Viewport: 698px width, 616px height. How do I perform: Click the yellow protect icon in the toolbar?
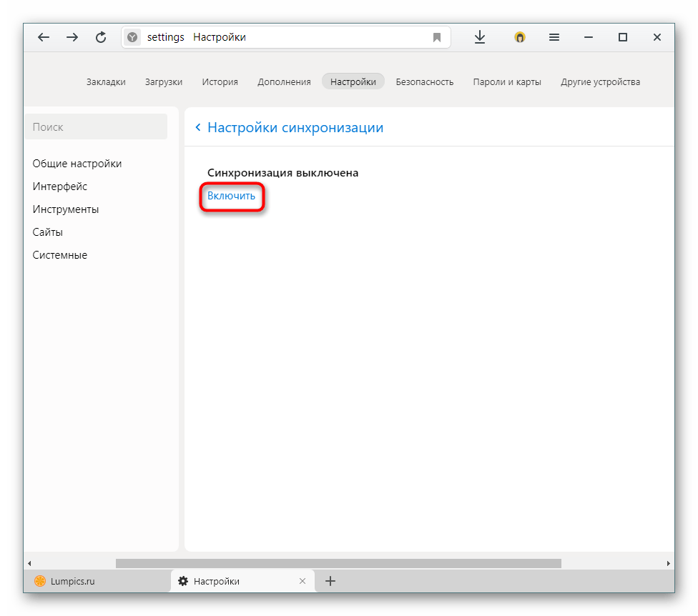tap(519, 37)
